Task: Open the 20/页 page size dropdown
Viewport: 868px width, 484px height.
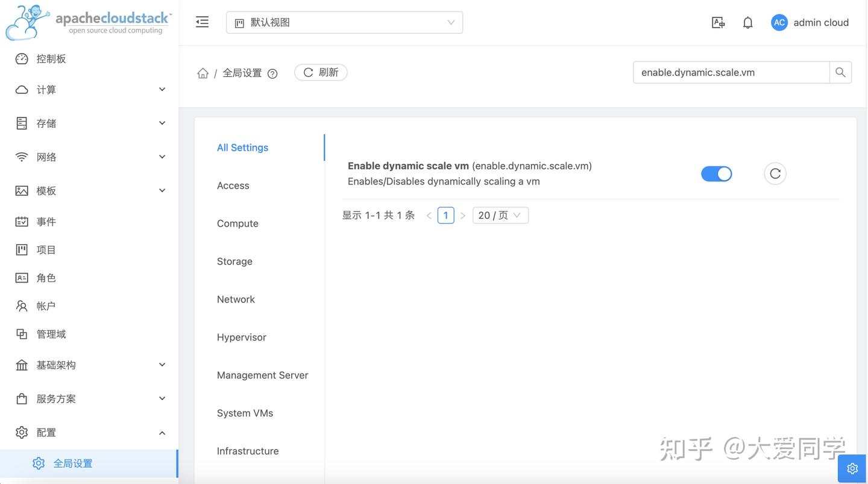Action: (500, 215)
